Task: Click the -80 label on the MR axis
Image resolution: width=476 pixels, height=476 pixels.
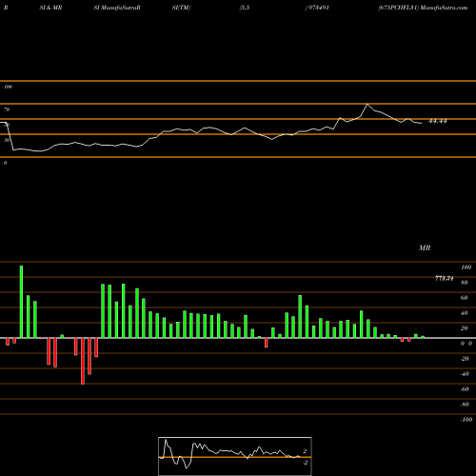Action: (465, 405)
